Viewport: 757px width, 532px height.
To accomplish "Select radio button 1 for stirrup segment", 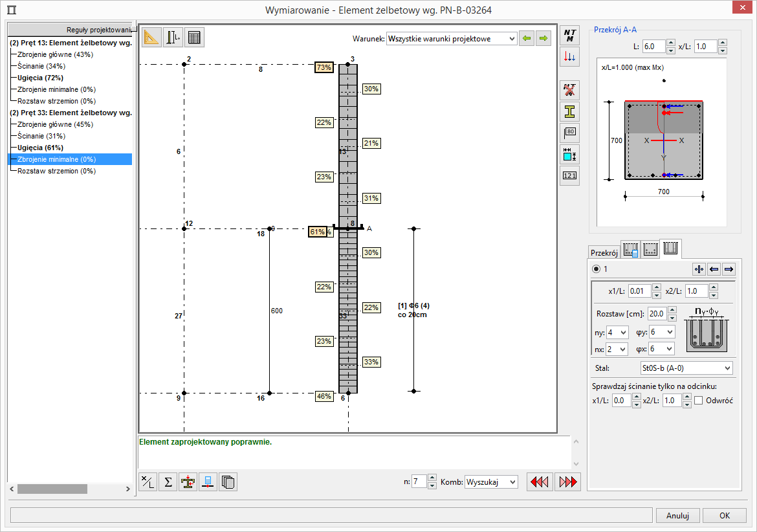I will coord(596,269).
